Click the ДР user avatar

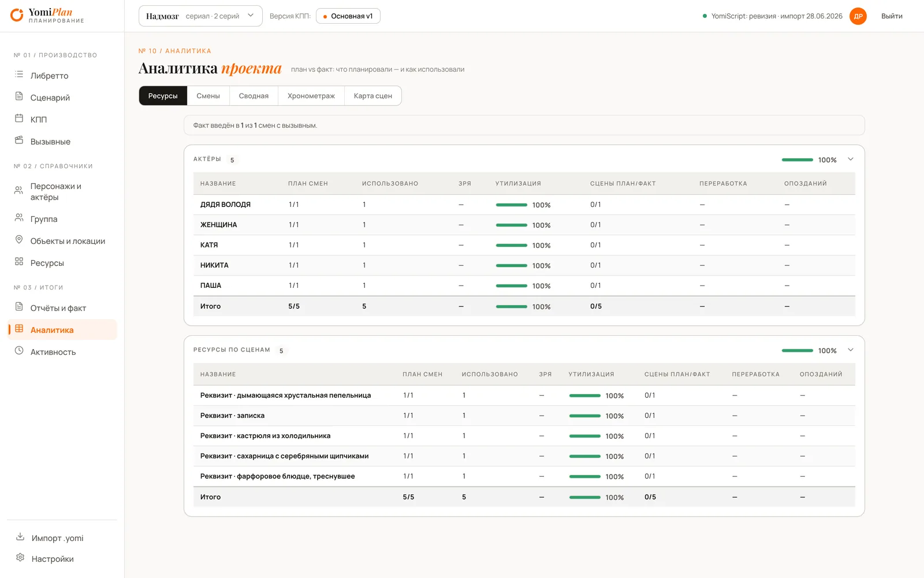(858, 16)
